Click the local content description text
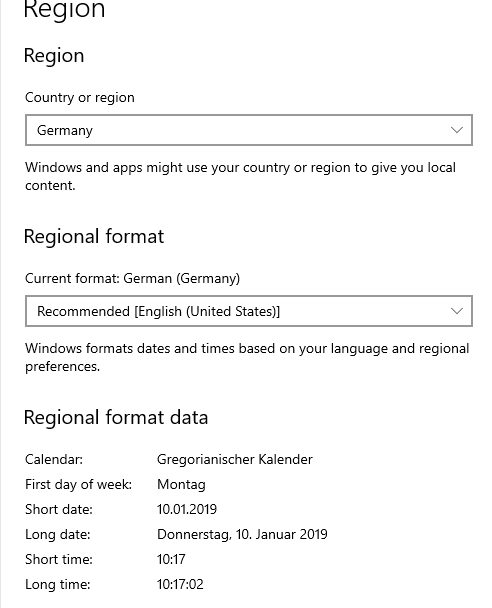The width and height of the screenshot is (492, 608). pos(240,176)
